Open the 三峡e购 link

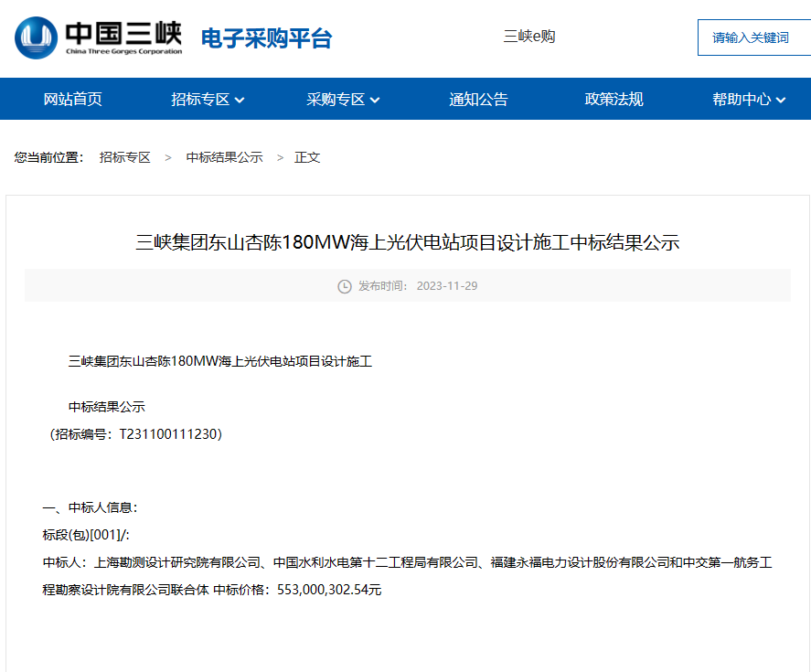click(529, 37)
